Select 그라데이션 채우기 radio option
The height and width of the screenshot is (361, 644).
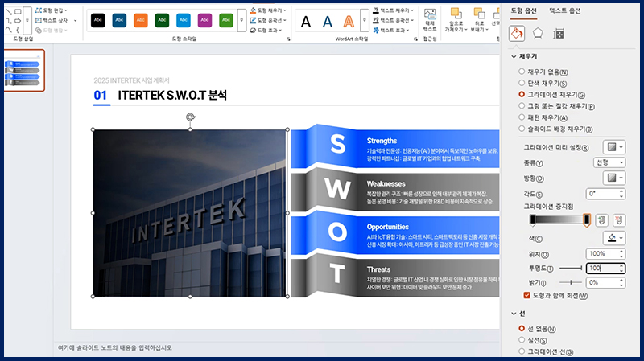click(522, 94)
